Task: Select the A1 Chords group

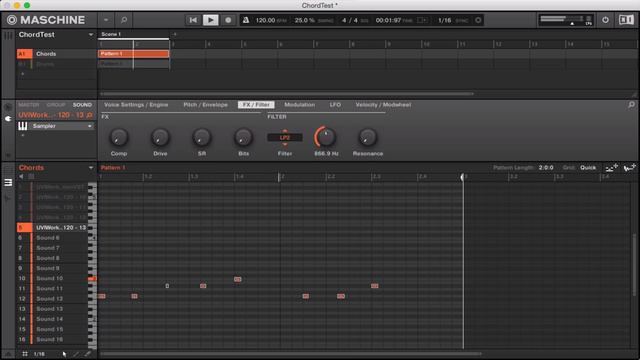Action: [x=56, y=54]
